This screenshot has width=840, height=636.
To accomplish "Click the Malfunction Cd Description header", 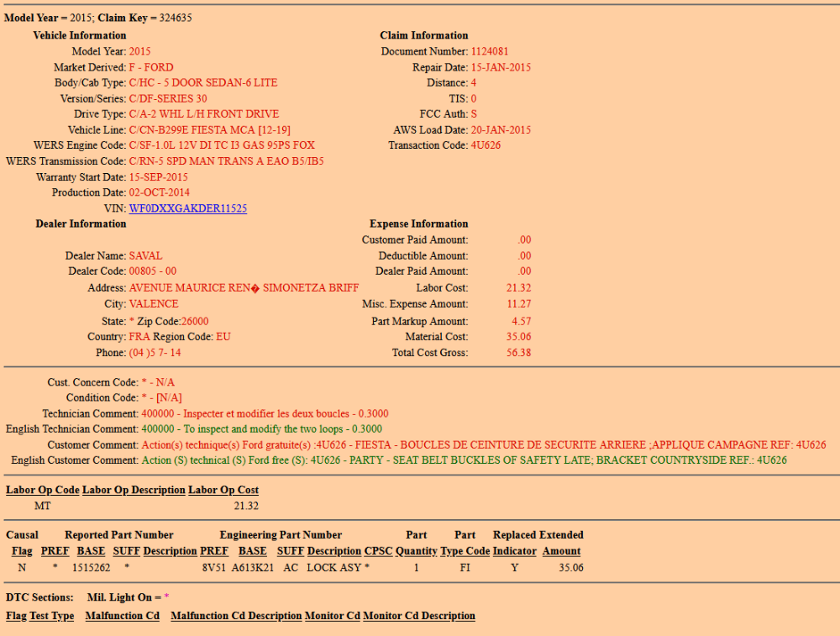I will pos(236,616).
